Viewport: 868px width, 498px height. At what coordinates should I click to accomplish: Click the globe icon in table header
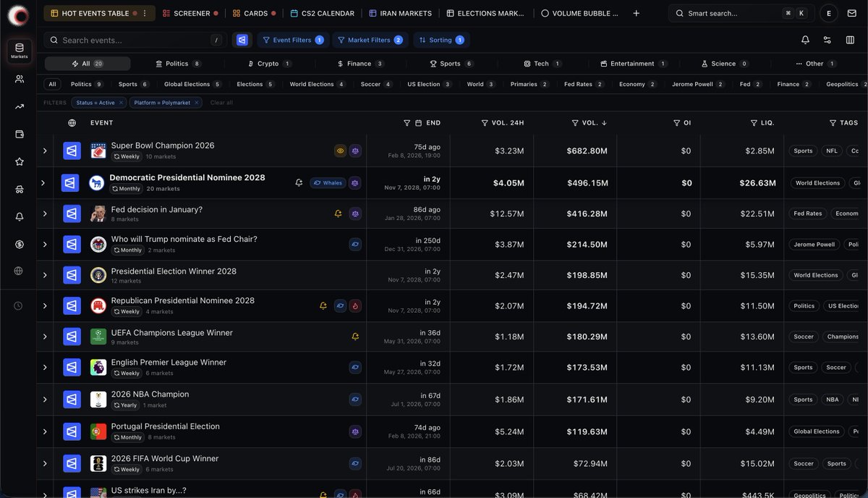72,123
